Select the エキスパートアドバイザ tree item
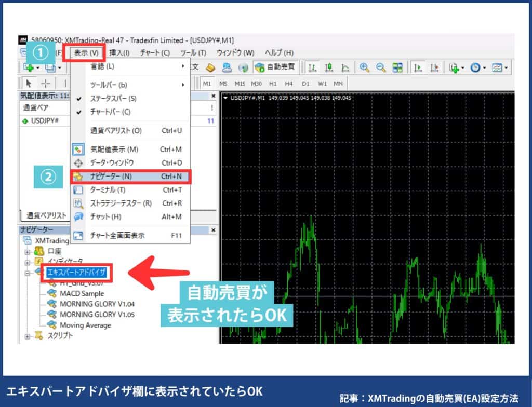The width and height of the screenshot is (532, 407). (x=76, y=273)
